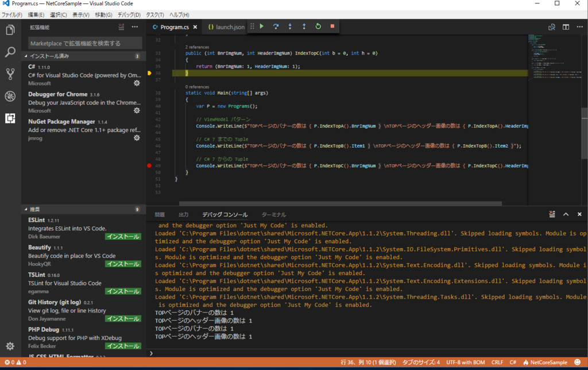
Task: Open the Debug menu
Action: point(129,14)
